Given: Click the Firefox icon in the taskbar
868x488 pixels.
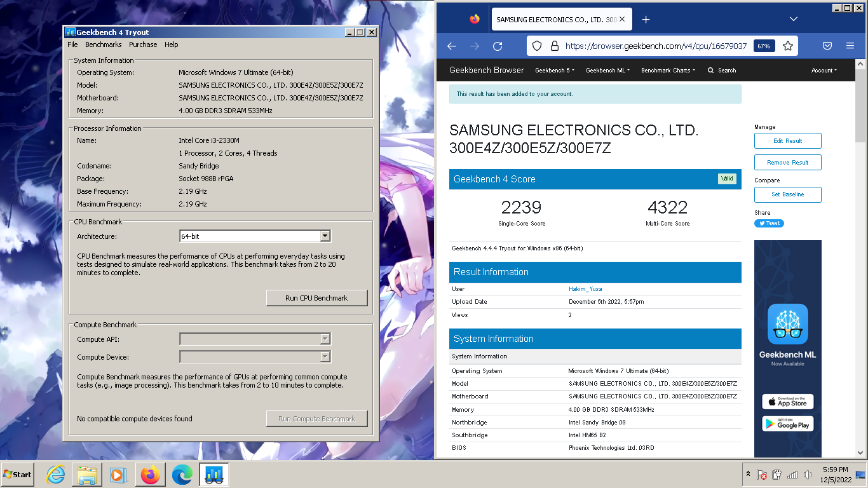Looking at the screenshot, I should (x=151, y=475).
